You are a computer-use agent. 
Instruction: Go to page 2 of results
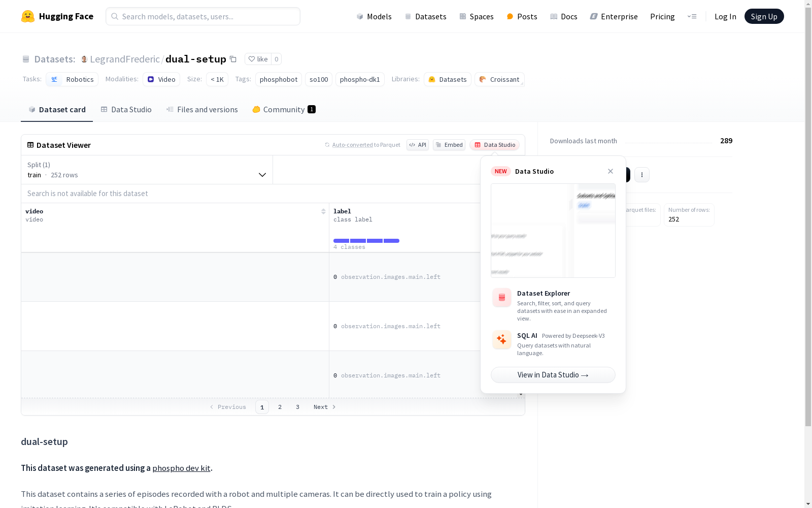(x=280, y=407)
